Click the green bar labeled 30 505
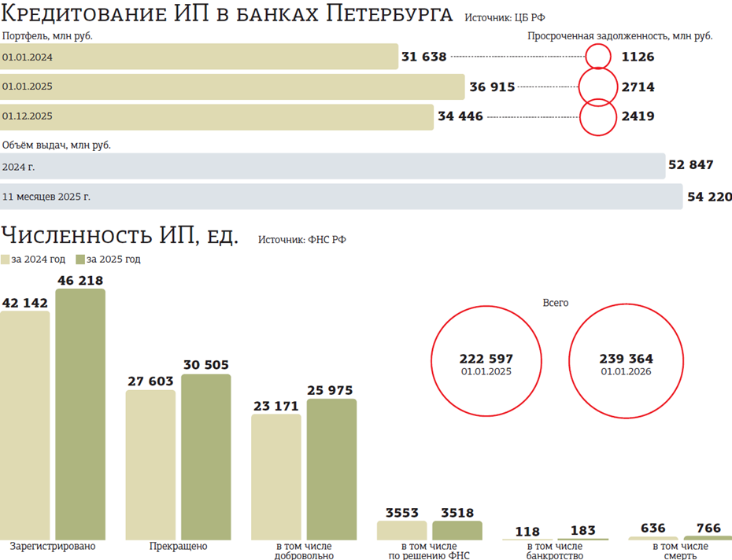This screenshot has height=560, width=732. [x=206, y=456]
